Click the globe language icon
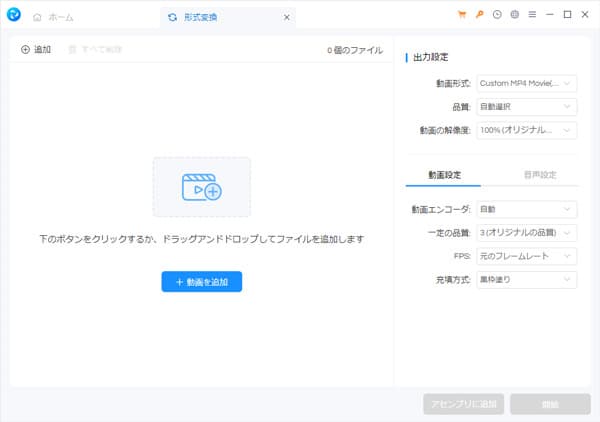600x422 pixels. (x=514, y=15)
